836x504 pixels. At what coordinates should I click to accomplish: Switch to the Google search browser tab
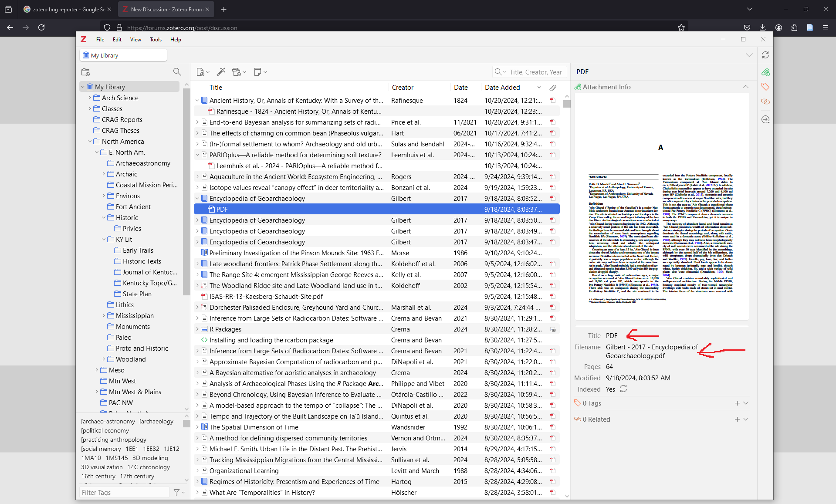point(68,9)
